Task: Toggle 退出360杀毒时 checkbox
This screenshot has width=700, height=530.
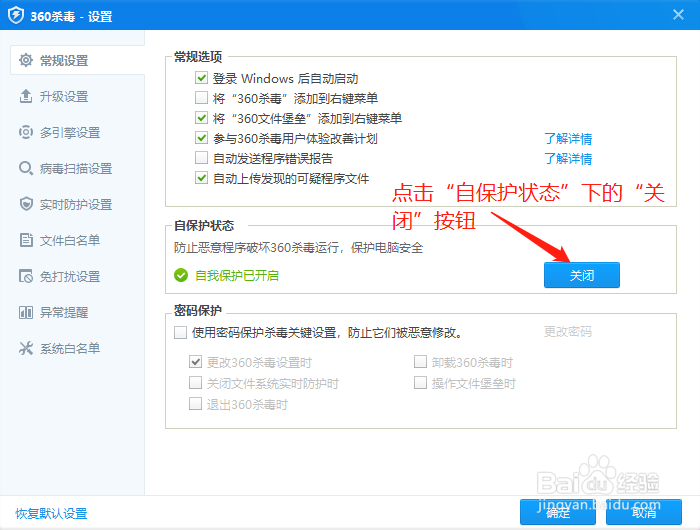Action: 195,404
